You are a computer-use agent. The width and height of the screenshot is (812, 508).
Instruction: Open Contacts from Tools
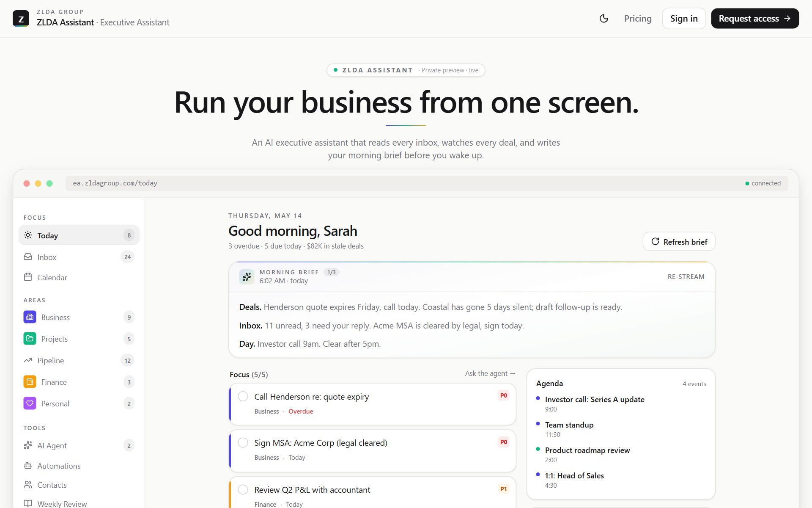tap(79, 485)
